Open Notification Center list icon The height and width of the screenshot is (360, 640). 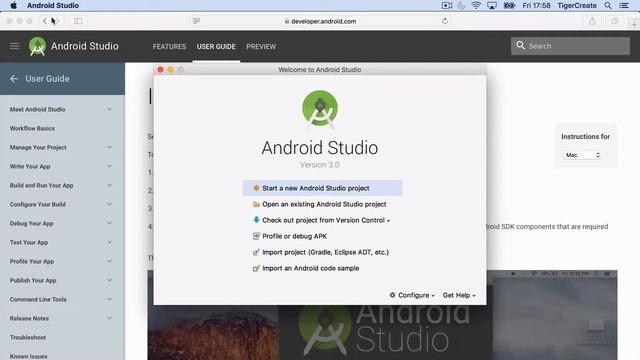coord(624,5)
